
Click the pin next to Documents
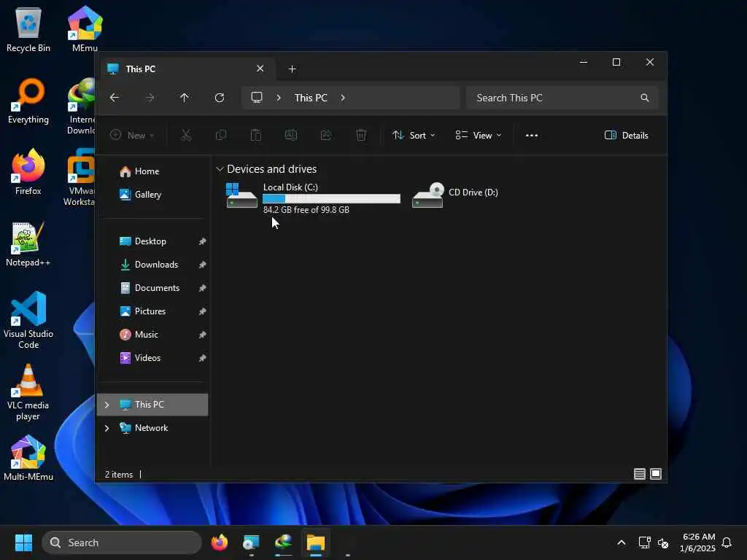click(203, 288)
